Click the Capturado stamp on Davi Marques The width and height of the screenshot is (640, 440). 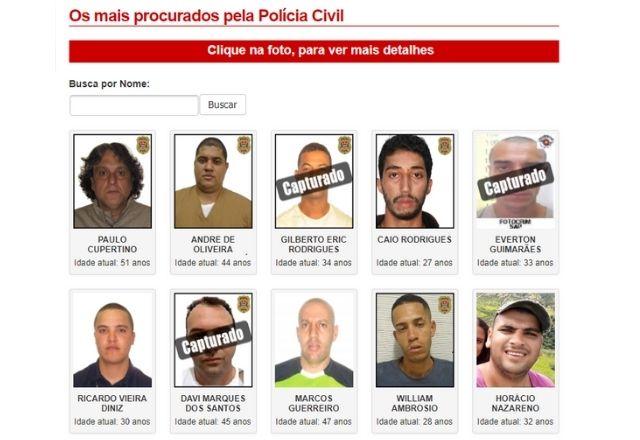pyautogui.click(x=213, y=340)
